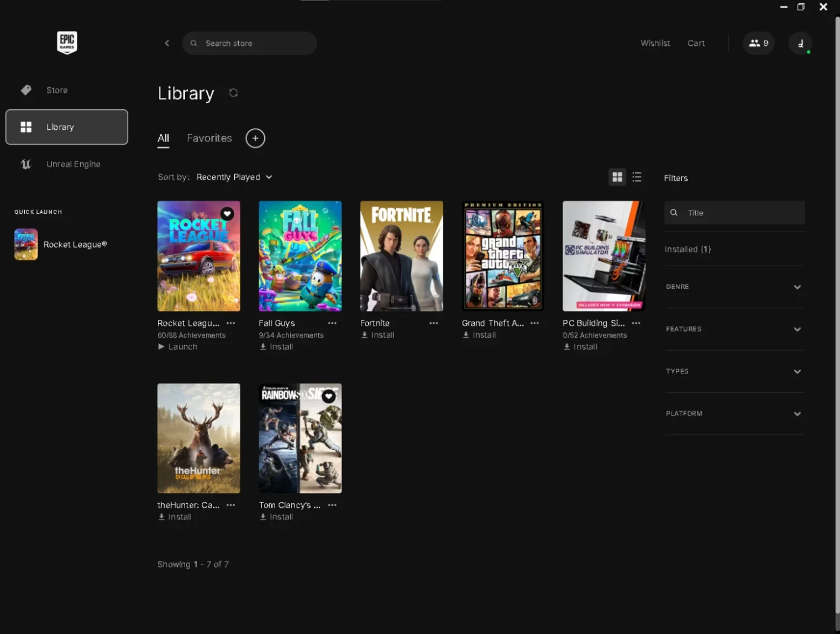Open Tom Clancy's more options menu

(332, 505)
